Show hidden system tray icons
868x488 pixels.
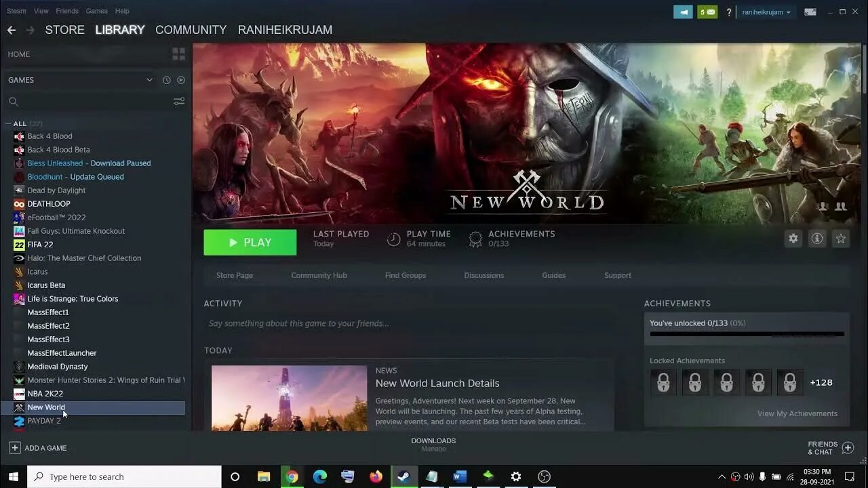point(722,476)
